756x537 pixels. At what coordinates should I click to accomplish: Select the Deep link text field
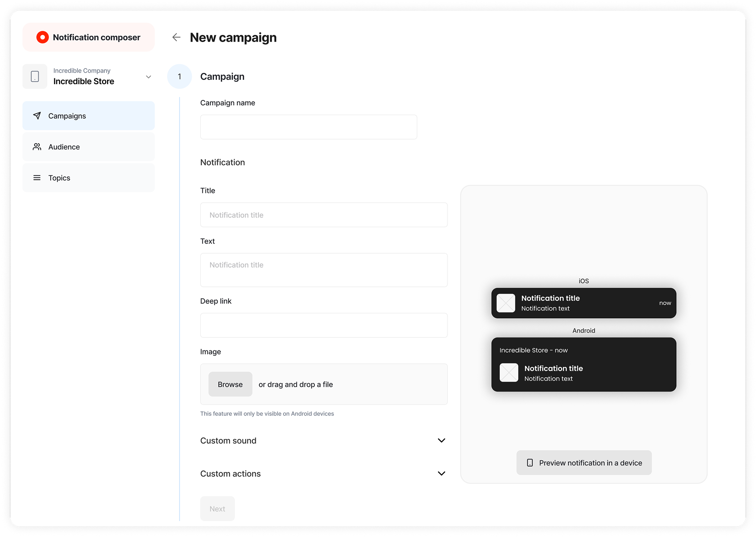coord(324,325)
